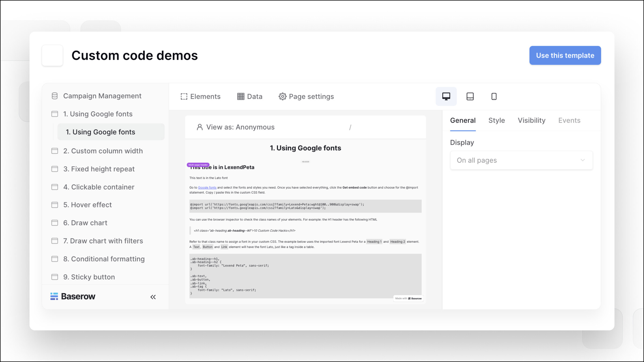Select '6. Draw chart' page in sidebar

pyautogui.click(x=85, y=223)
